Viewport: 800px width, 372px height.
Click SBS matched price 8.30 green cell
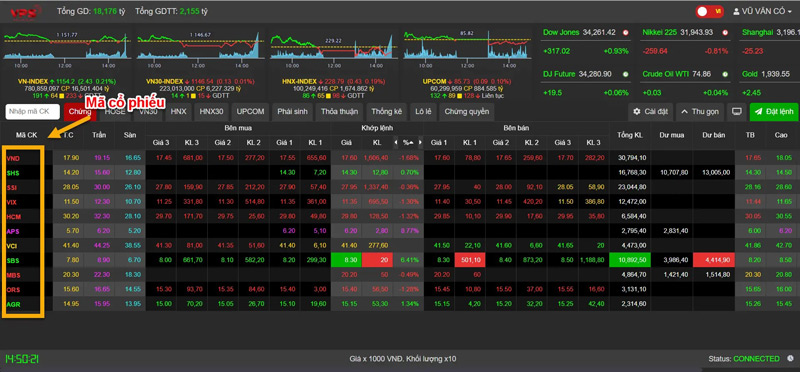[346, 261]
